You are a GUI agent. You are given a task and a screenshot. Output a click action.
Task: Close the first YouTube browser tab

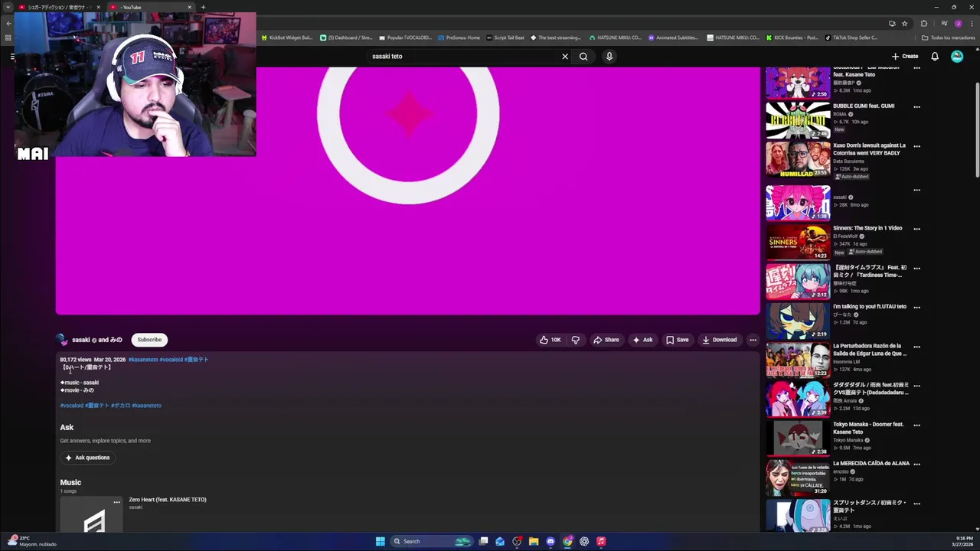tap(99, 7)
